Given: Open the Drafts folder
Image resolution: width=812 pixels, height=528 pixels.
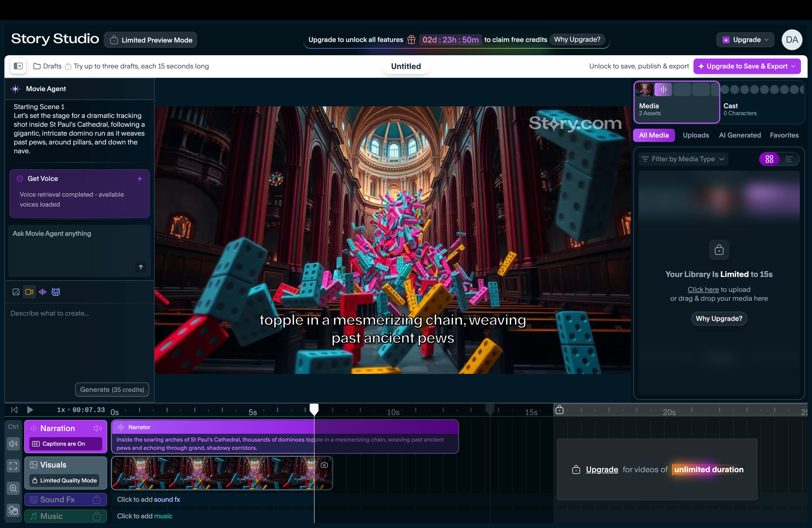Looking at the screenshot, I should pyautogui.click(x=48, y=66).
